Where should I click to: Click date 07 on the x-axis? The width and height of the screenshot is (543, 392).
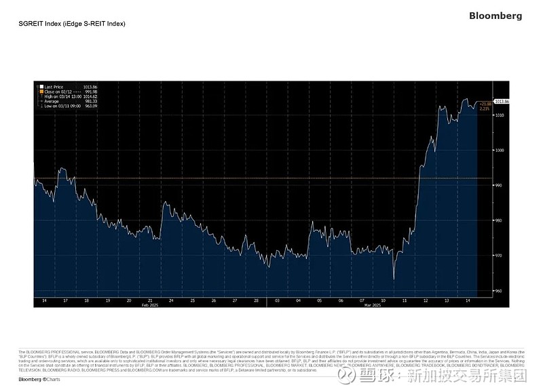point(362,300)
